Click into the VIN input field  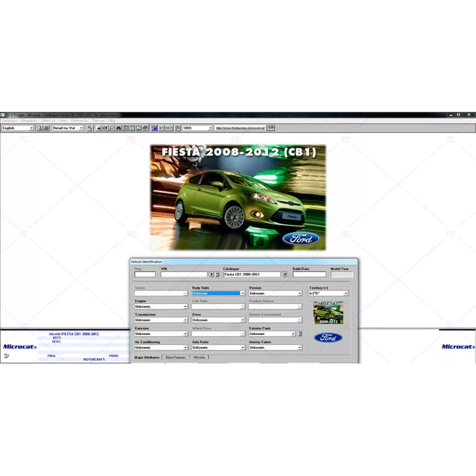(183, 274)
